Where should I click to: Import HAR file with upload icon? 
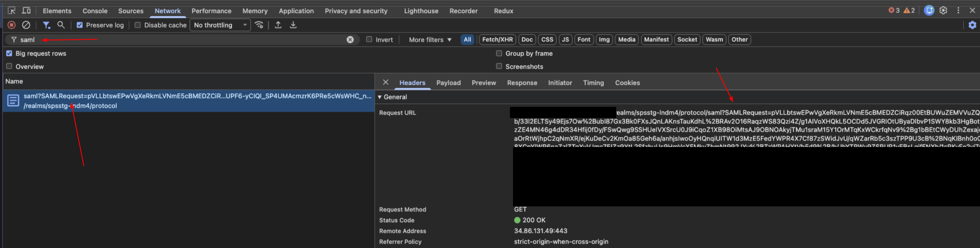click(x=278, y=25)
